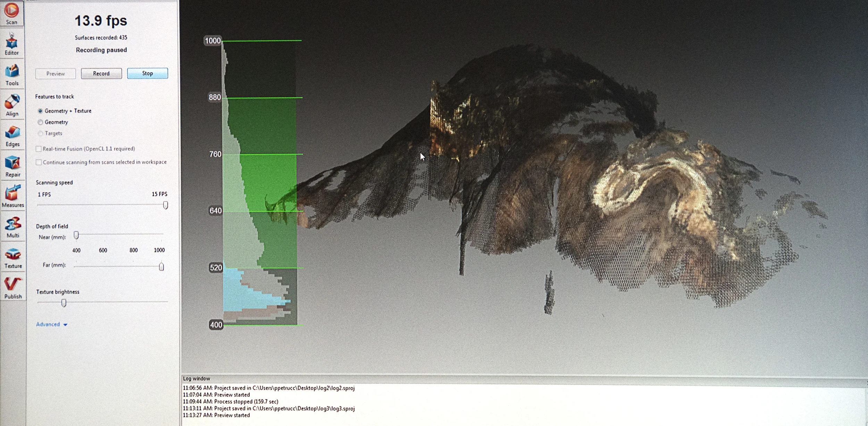The image size is (868, 426).
Task: Click the 'Features to track' heading
Action: click(55, 96)
